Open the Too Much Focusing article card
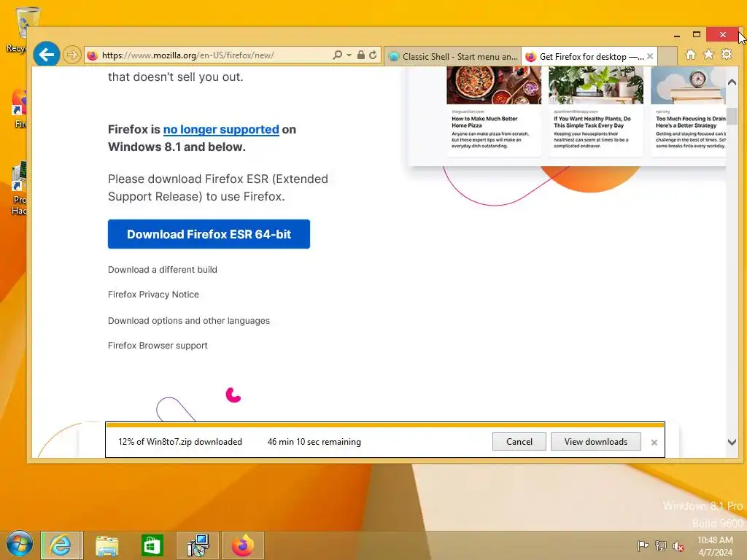The height and width of the screenshot is (560, 747). [x=689, y=111]
